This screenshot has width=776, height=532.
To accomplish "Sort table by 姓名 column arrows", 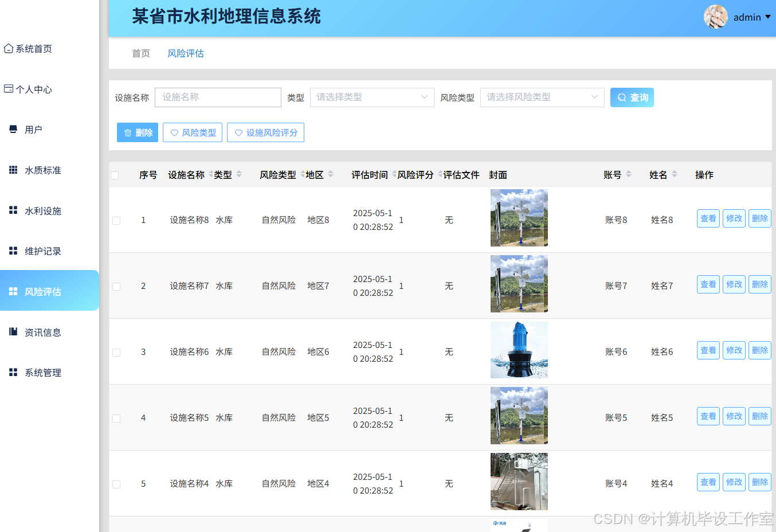I will (675, 174).
